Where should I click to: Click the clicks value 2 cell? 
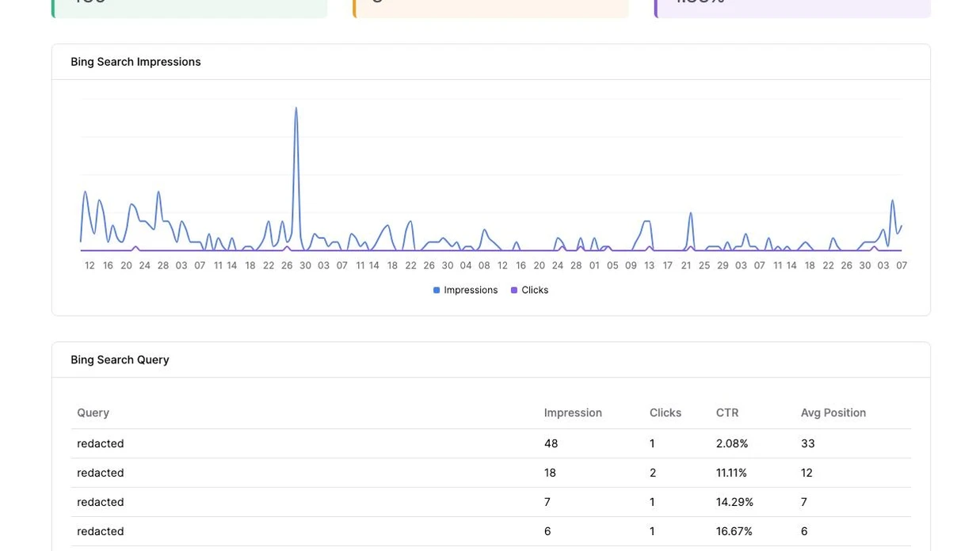tap(653, 473)
